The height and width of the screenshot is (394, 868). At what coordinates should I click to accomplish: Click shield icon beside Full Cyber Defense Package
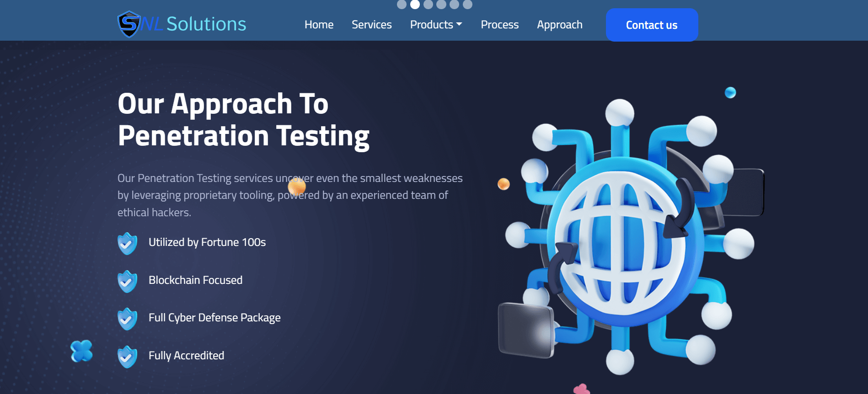pos(127,319)
